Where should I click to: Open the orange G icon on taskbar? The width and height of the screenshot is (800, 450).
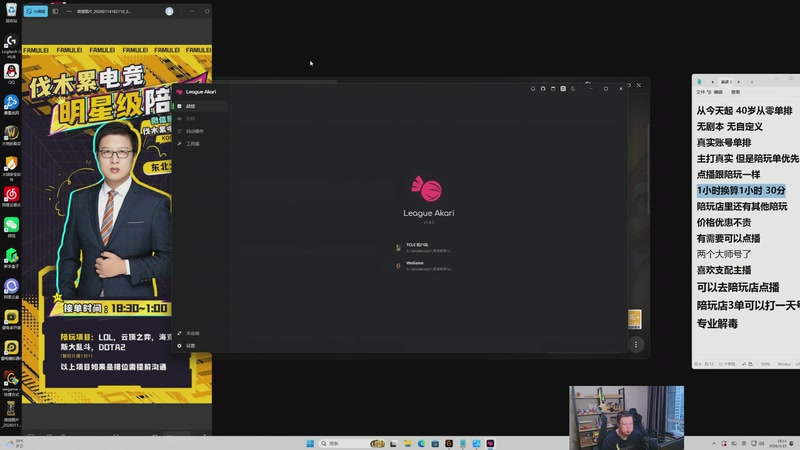click(449, 443)
